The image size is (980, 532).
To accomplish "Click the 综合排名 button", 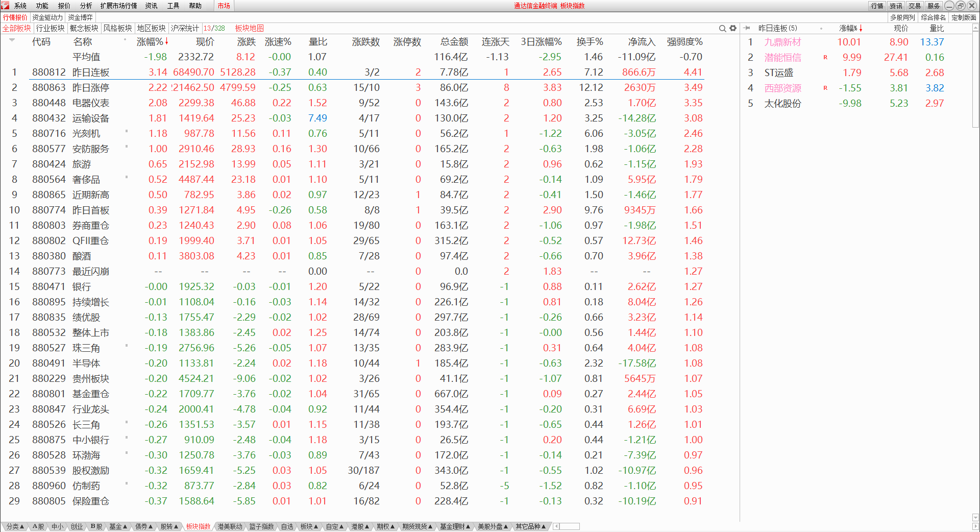I will tap(934, 17).
